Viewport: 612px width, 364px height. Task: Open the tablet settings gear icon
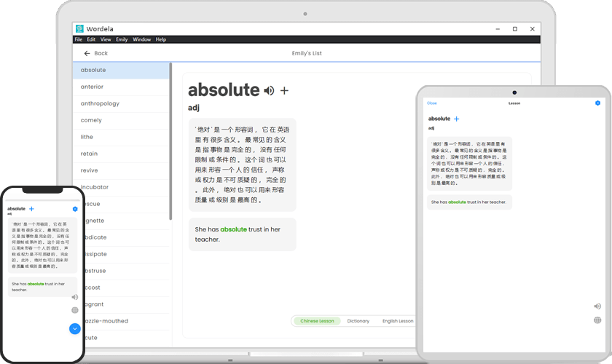click(x=597, y=103)
